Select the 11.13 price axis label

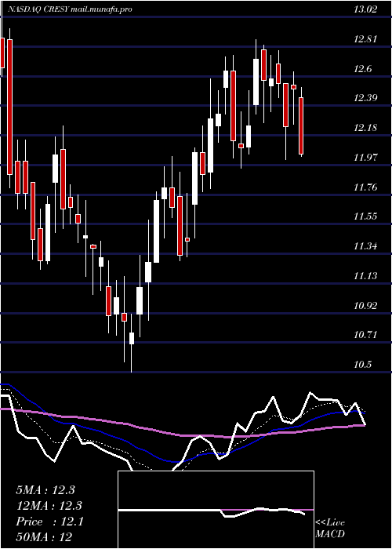pos(365,276)
